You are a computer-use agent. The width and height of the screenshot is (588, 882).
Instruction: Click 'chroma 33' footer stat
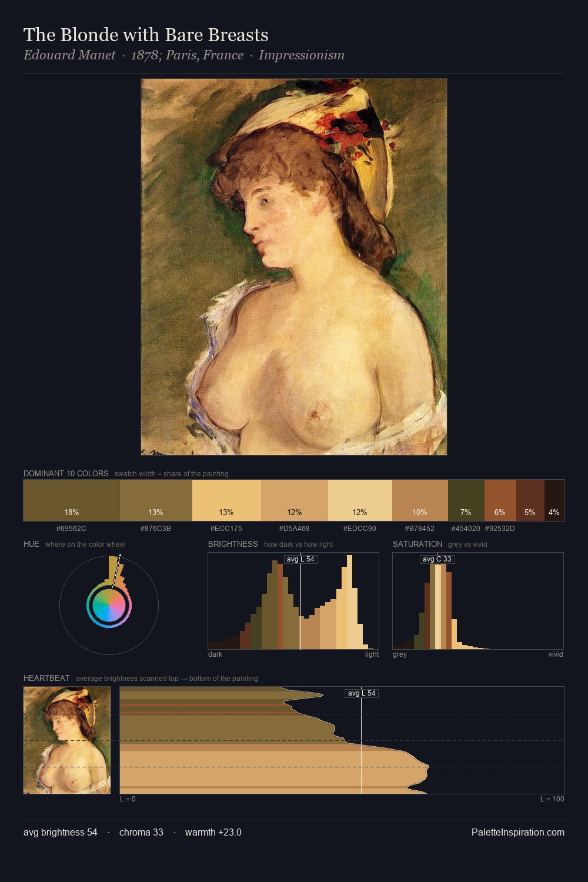coord(141,832)
